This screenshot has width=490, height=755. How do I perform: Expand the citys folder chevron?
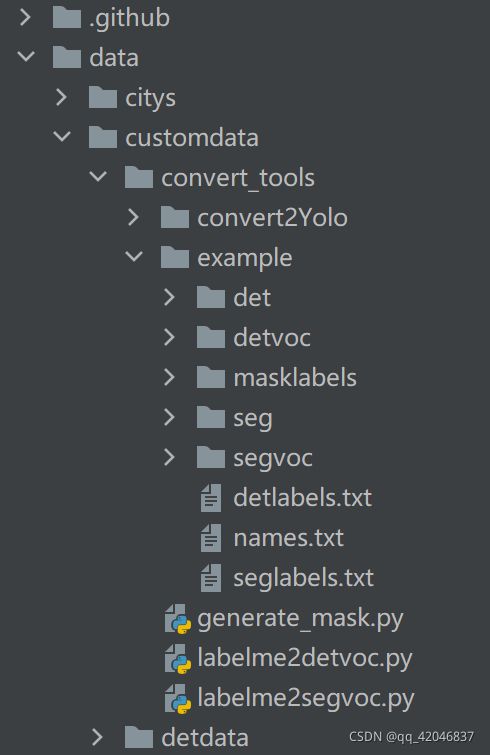tap(61, 97)
